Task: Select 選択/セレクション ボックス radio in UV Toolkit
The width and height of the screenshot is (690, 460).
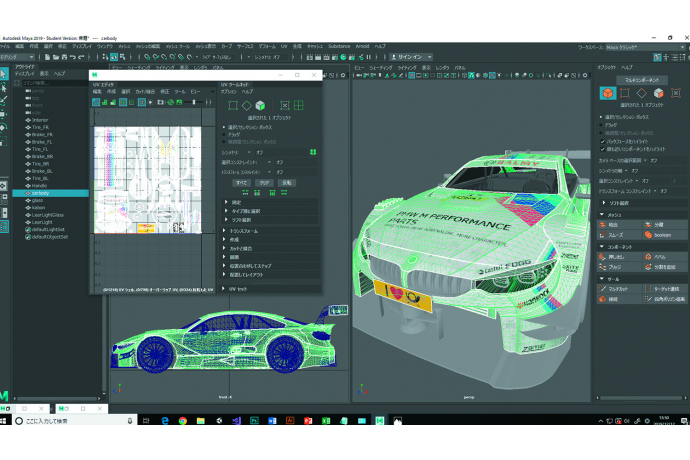Action: [224, 127]
